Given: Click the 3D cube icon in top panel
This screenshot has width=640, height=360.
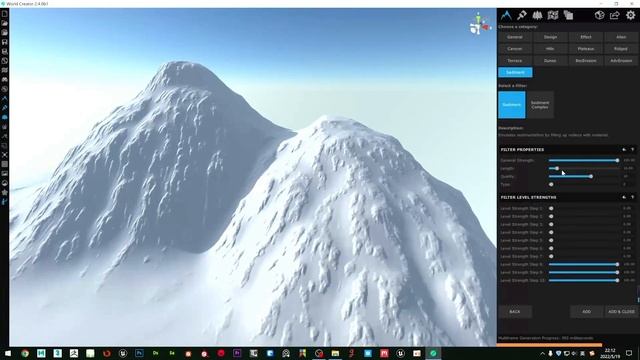Looking at the screenshot, I should pyautogui.click(x=599, y=16).
